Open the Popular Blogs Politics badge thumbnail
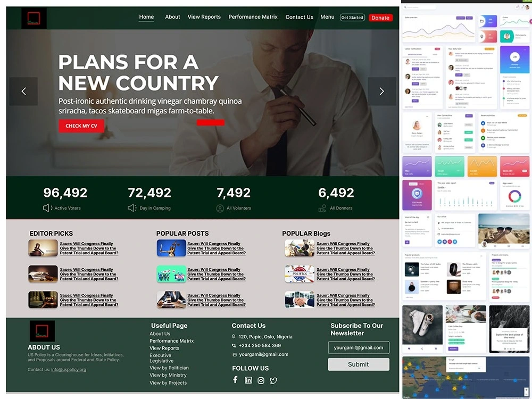The width and height of the screenshot is (532, 399). pos(300,274)
